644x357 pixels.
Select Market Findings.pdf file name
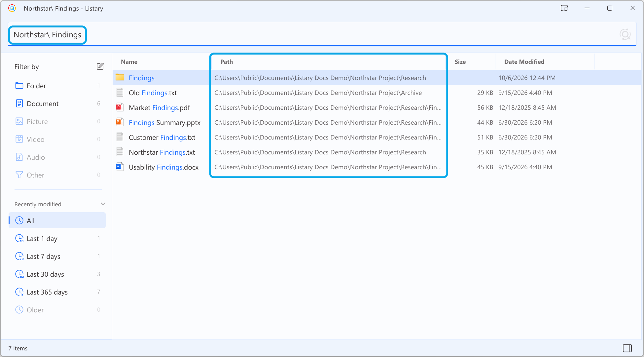(159, 107)
